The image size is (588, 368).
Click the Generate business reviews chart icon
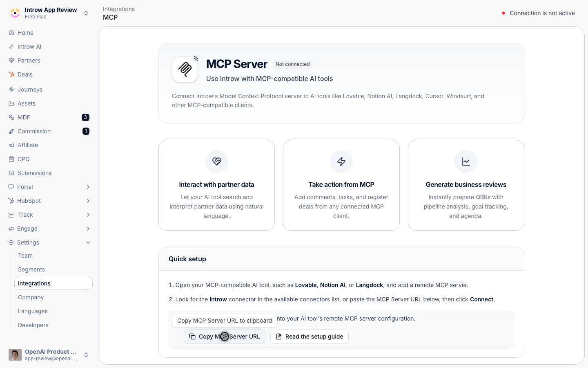(466, 162)
